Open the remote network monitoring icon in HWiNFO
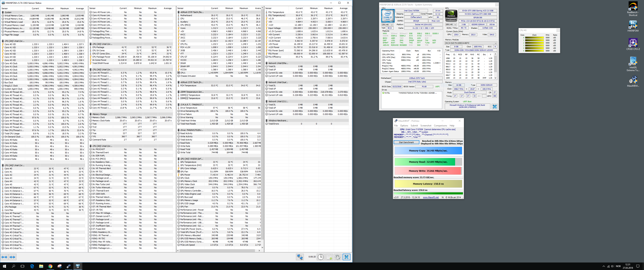 point(300,257)
